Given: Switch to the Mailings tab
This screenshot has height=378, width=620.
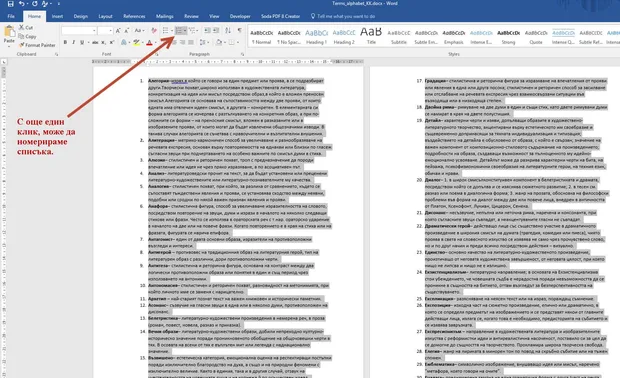Looking at the screenshot, I should coord(164,16).
